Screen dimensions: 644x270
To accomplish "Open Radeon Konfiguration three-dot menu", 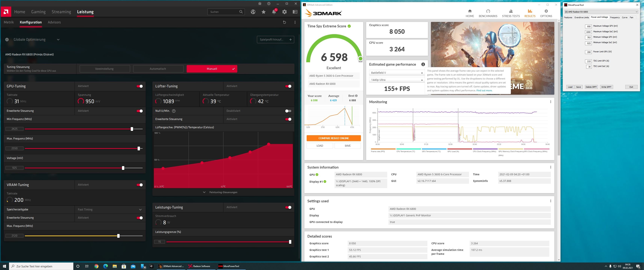I will click(x=295, y=22).
